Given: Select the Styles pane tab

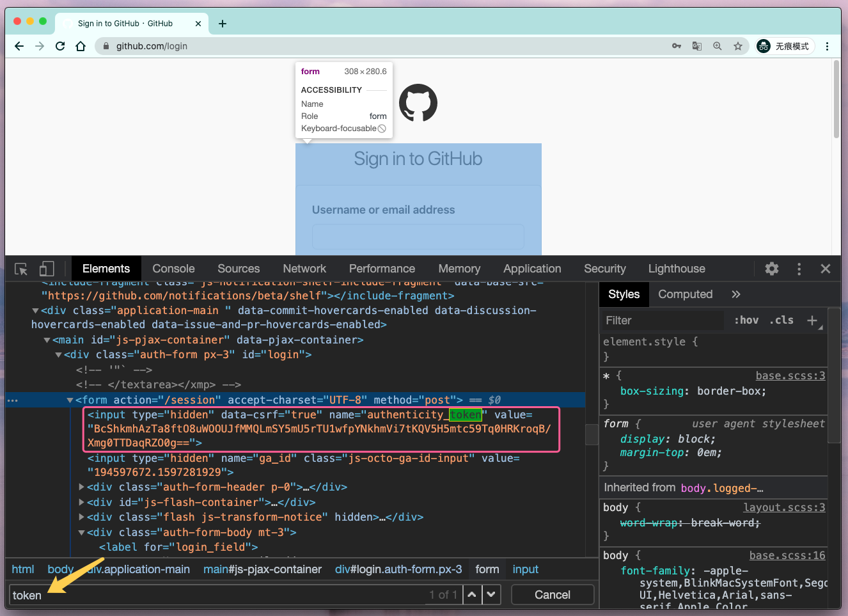Looking at the screenshot, I should tap(624, 294).
